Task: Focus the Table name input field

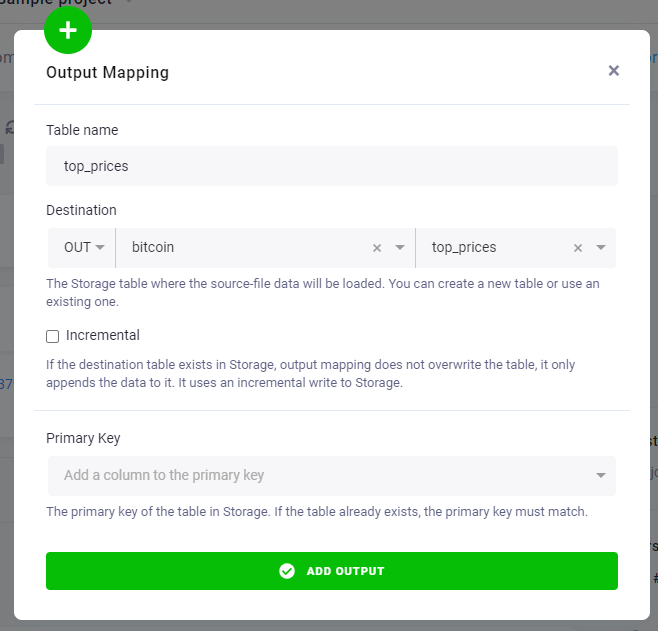Action: [332, 166]
